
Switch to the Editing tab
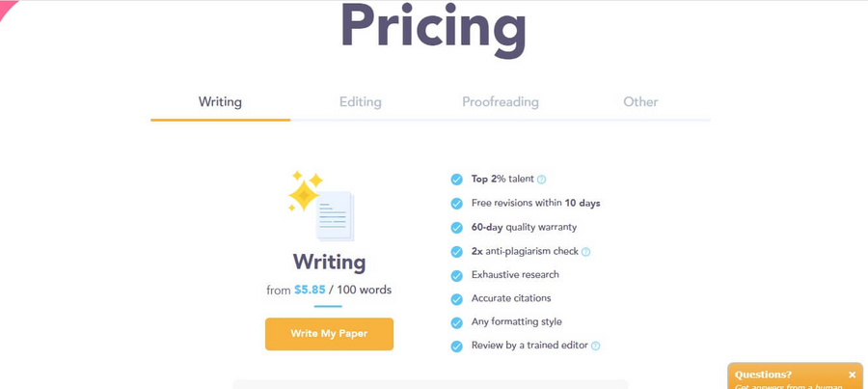(361, 102)
